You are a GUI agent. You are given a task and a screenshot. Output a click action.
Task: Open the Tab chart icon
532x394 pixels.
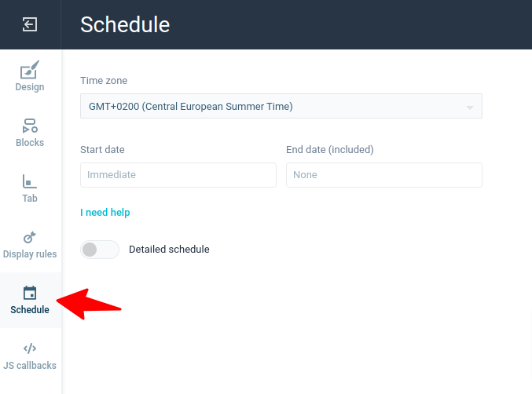30,181
